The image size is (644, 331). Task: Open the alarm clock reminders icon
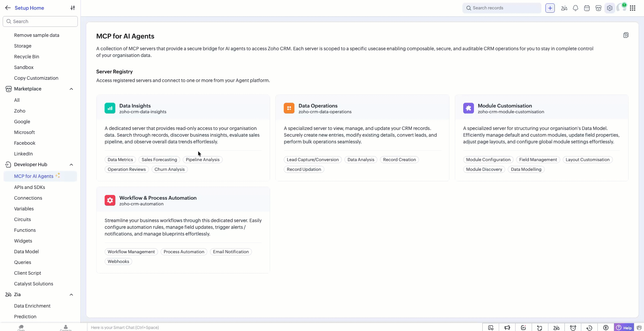tap(573, 328)
